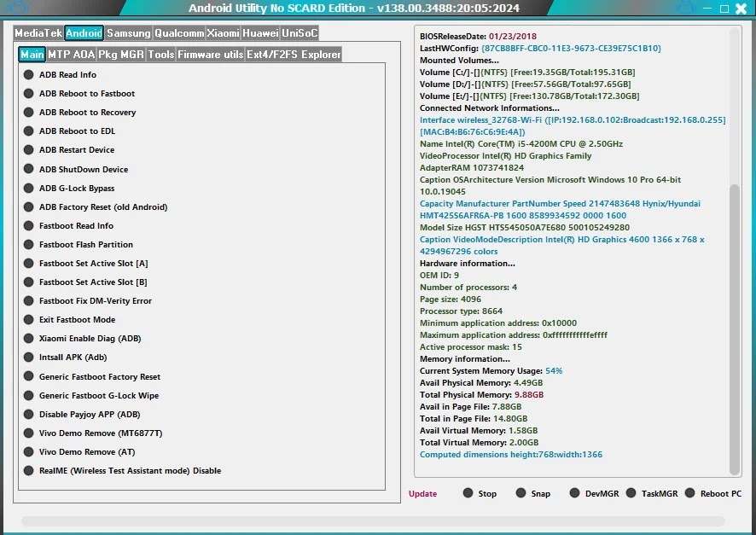Open the MTP AOA sub-tab
The height and width of the screenshot is (535, 756).
(72, 55)
